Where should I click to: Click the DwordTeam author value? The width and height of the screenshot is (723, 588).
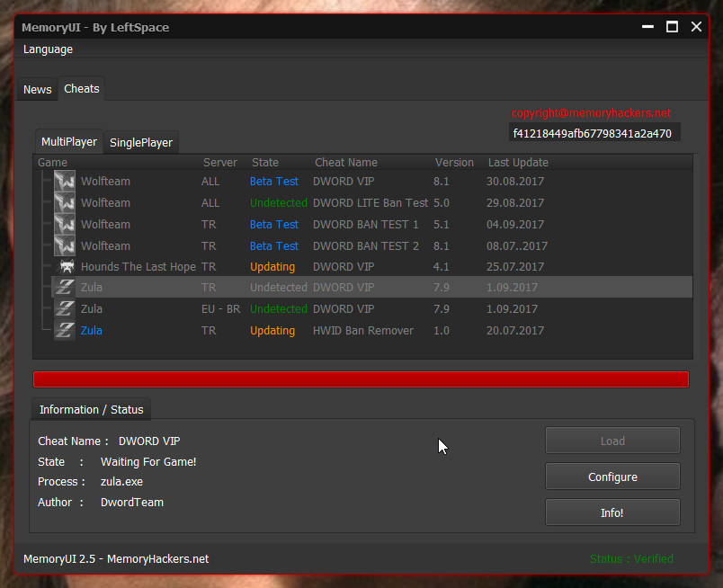[132, 503]
